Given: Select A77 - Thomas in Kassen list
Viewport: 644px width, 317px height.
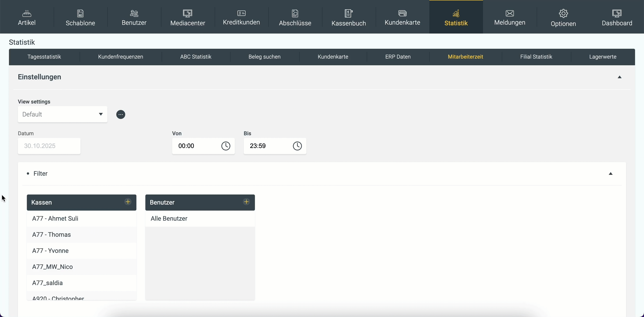Looking at the screenshot, I should (51, 235).
